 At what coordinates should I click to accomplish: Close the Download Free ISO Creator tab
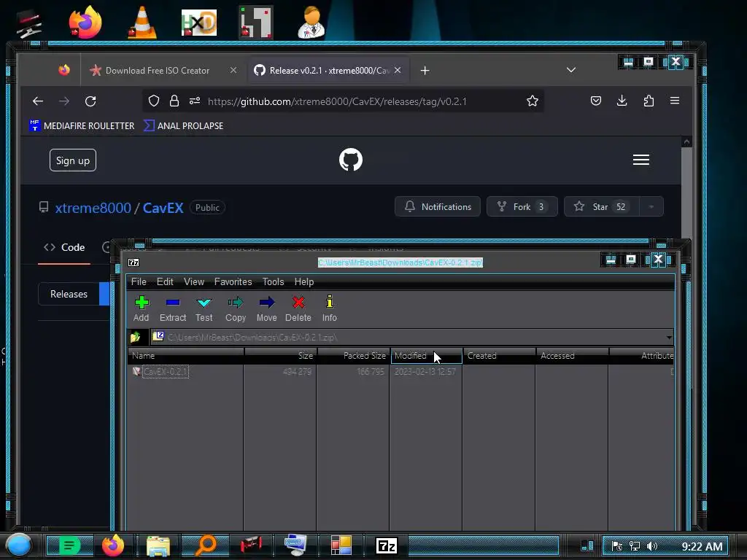(233, 70)
